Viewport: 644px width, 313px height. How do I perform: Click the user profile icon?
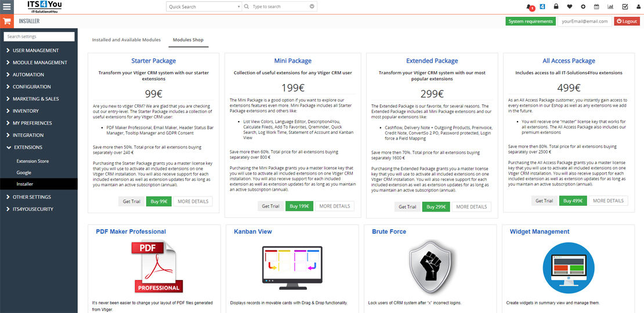tap(637, 7)
